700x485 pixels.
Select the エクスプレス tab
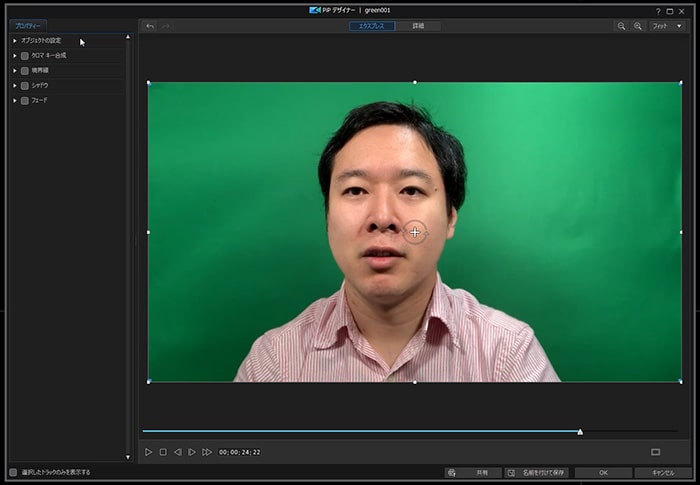pyautogui.click(x=372, y=26)
